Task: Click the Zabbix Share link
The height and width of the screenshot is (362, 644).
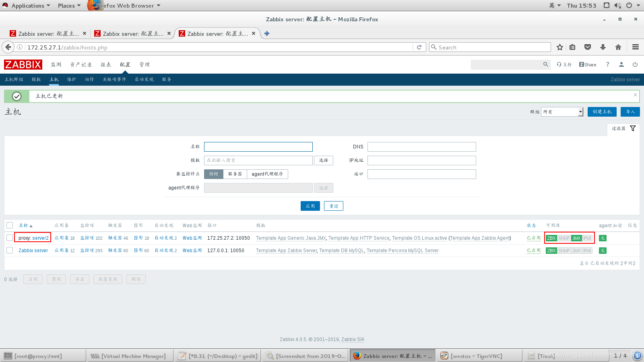Action: point(588,64)
